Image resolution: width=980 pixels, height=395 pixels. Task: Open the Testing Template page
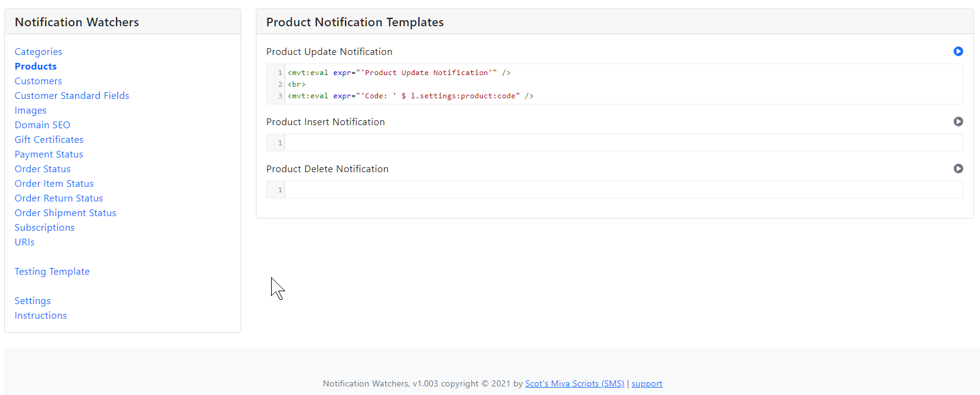coord(52,272)
